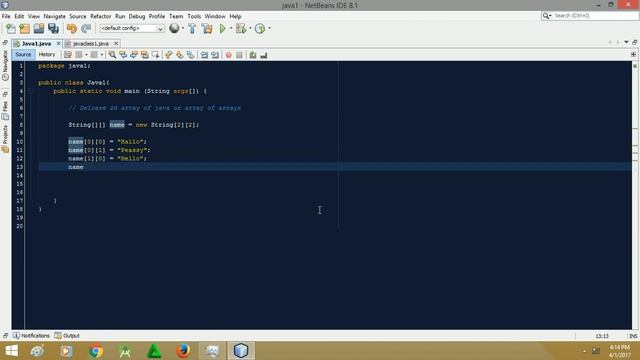Open the Output window

67,336
